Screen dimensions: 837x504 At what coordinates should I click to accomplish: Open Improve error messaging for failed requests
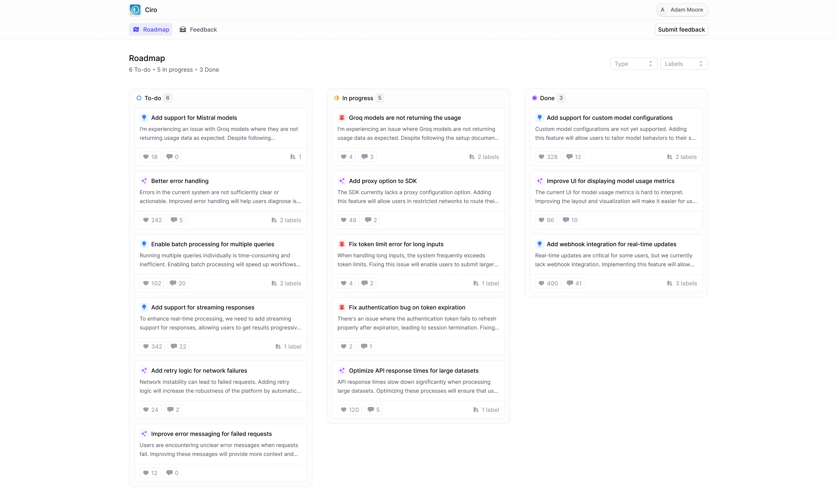(211, 434)
